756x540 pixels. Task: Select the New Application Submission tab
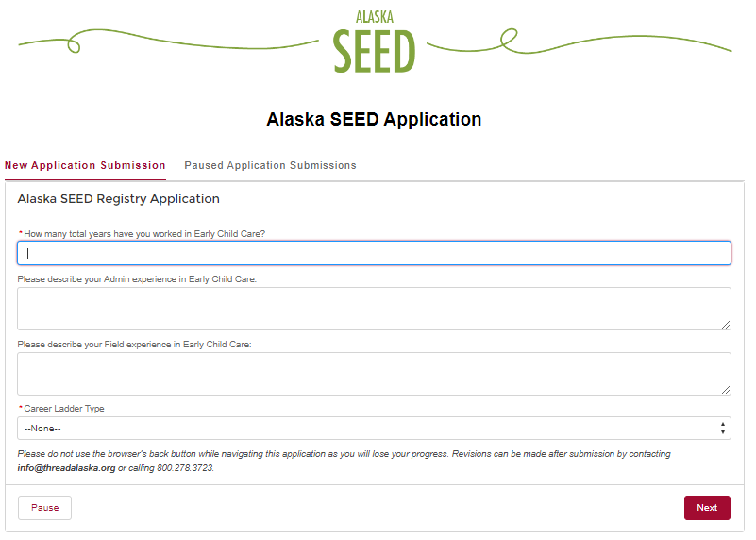[x=85, y=165]
